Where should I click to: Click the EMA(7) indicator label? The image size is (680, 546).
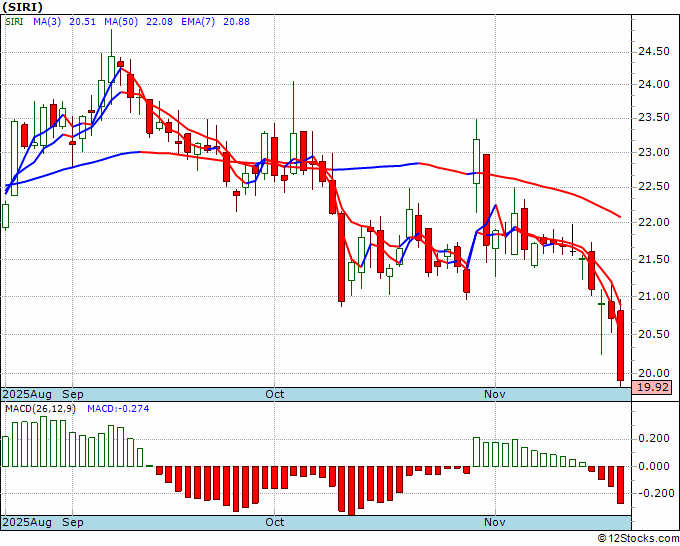tap(198, 22)
